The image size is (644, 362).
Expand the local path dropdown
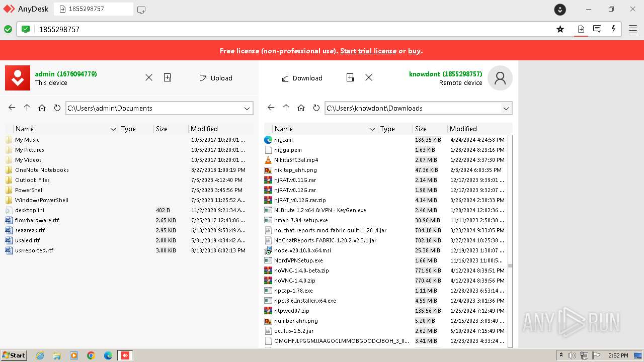[x=247, y=108]
